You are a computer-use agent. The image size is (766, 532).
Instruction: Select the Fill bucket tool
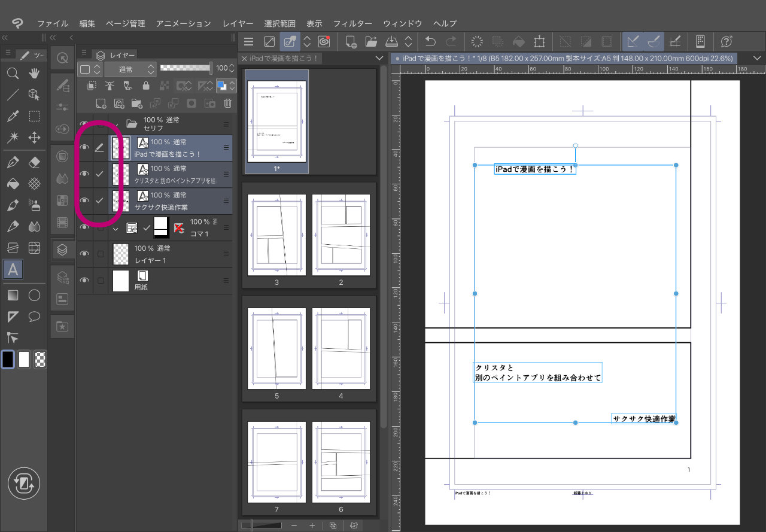point(13,184)
